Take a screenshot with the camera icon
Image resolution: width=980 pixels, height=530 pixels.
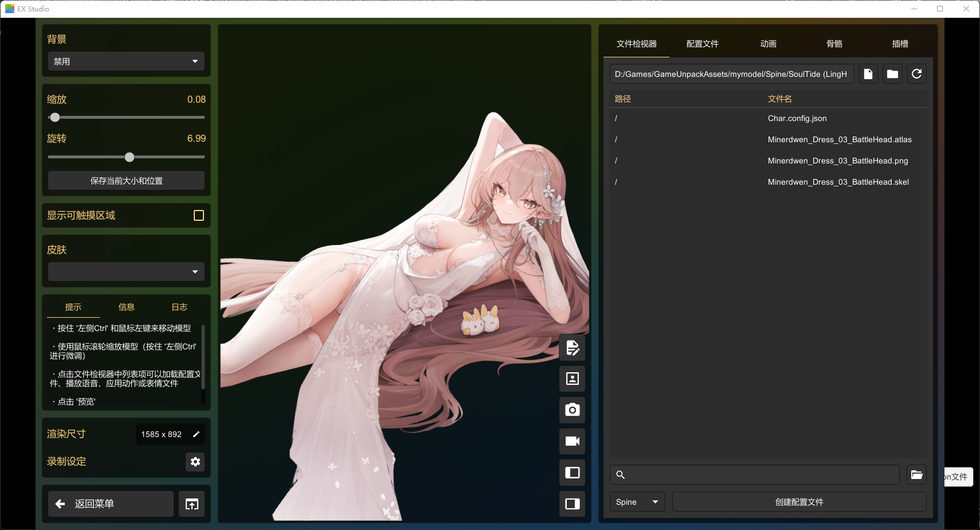[x=572, y=410]
